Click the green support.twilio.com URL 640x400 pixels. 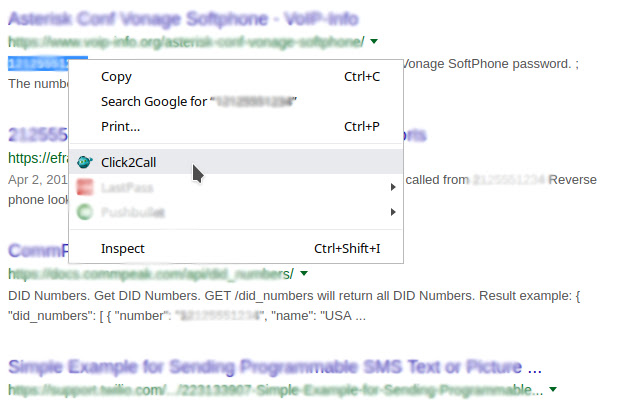click(275, 388)
